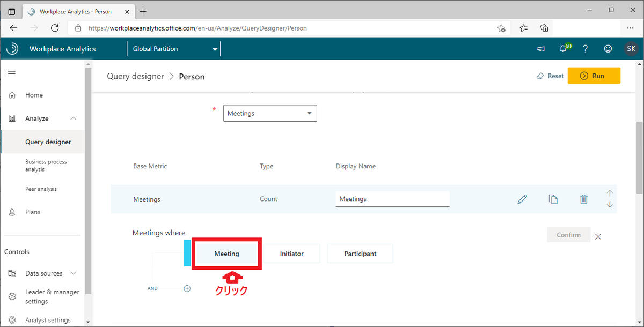The height and width of the screenshot is (327, 644).
Task: Expand the Data sources navigation section
Action: tap(74, 273)
